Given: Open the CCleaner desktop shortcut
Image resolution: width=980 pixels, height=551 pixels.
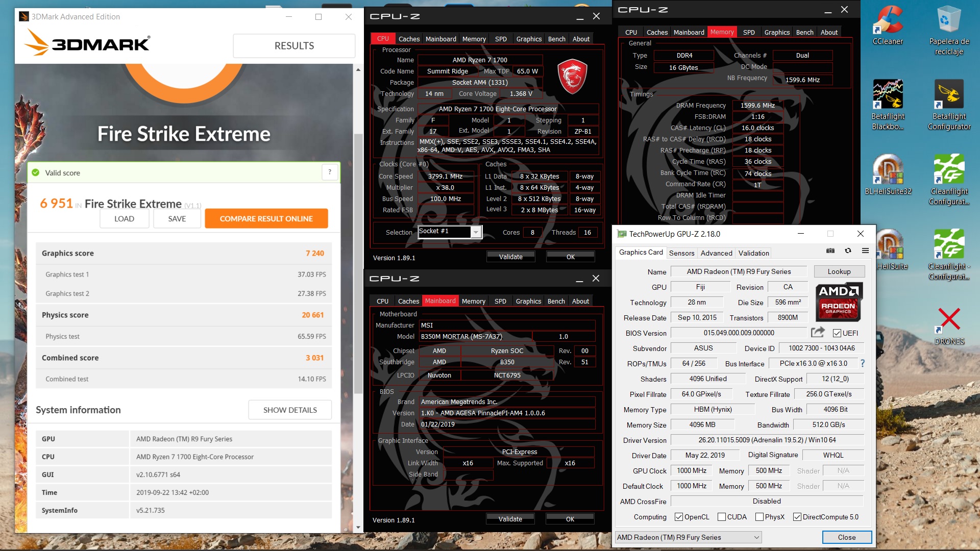Looking at the screenshot, I should 888,24.
